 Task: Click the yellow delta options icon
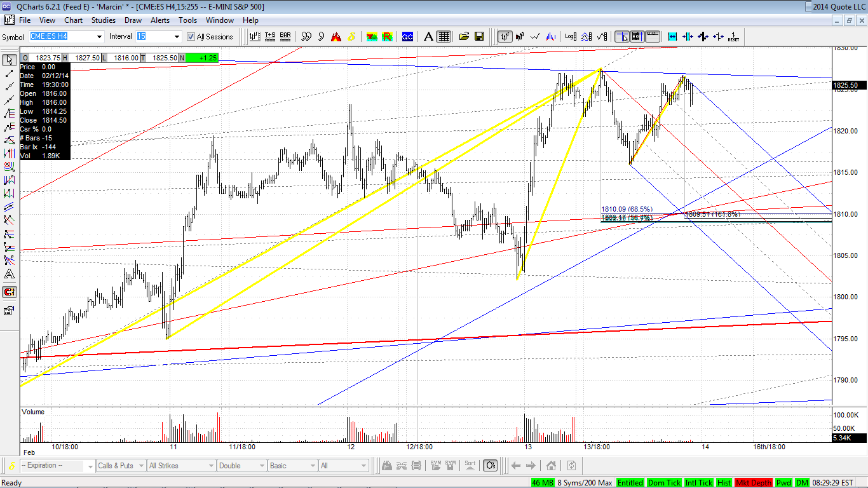pyautogui.click(x=351, y=36)
